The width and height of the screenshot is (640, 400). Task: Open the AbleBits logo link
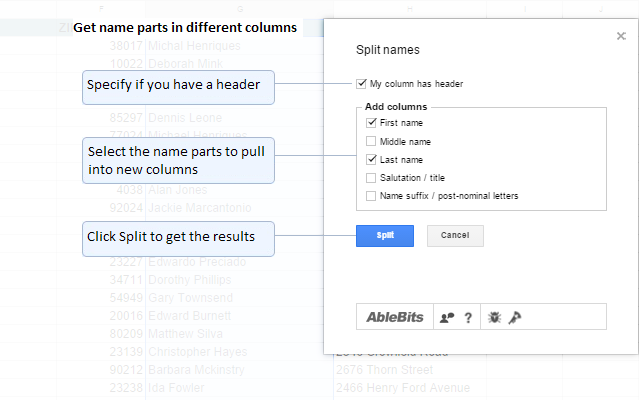(x=395, y=317)
